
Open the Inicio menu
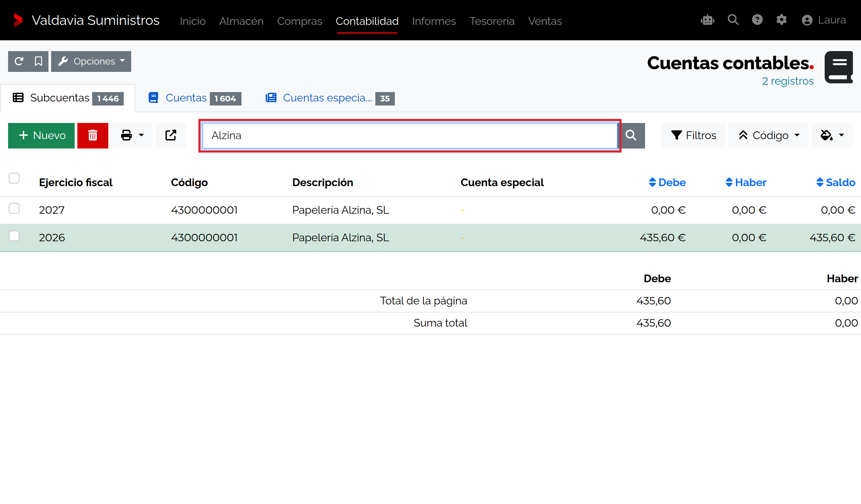[x=193, y=21]
